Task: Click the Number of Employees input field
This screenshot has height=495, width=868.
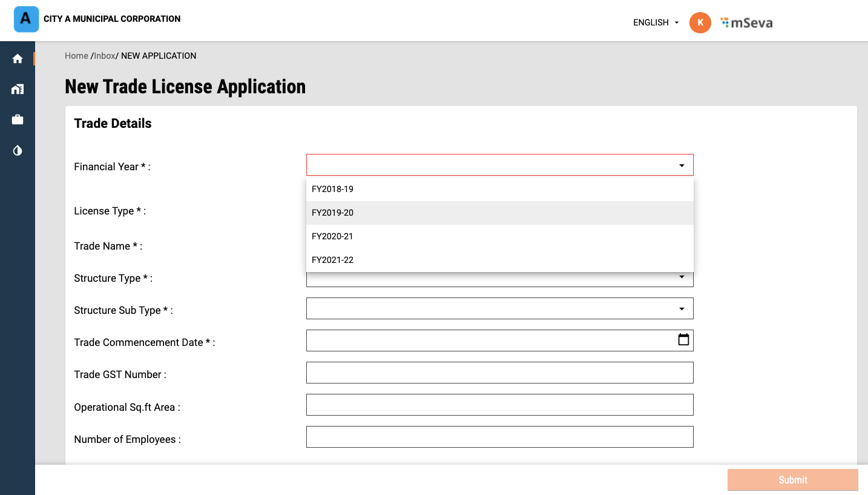Action: pyautogui.click(x=499, y=437)
